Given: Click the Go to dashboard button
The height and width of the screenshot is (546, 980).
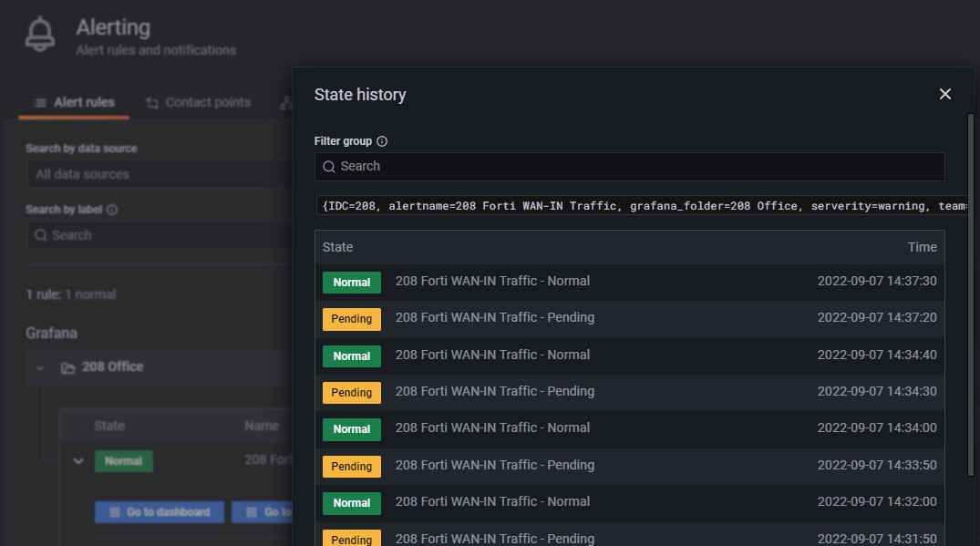Looking at the screenshot, I should 160,512.
